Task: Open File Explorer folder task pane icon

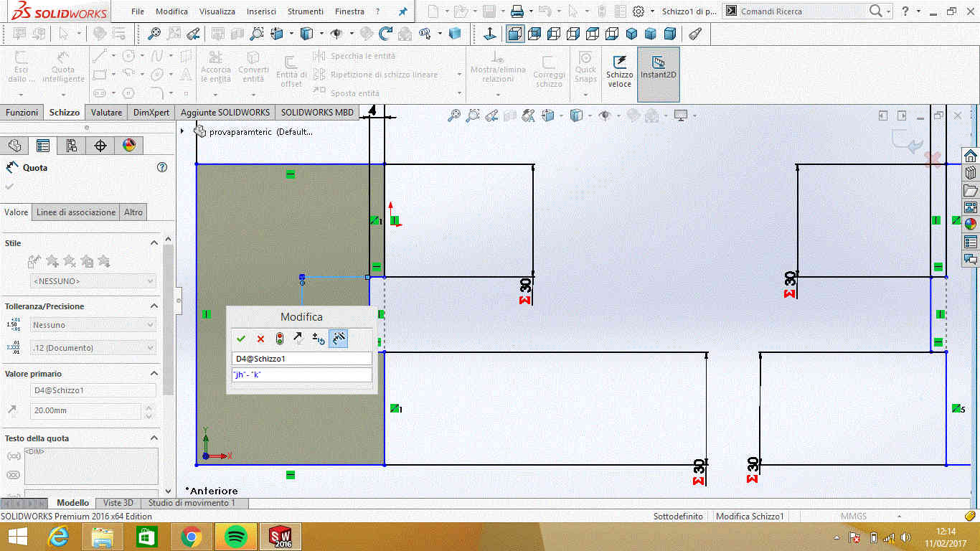Action: pos(970,190)
